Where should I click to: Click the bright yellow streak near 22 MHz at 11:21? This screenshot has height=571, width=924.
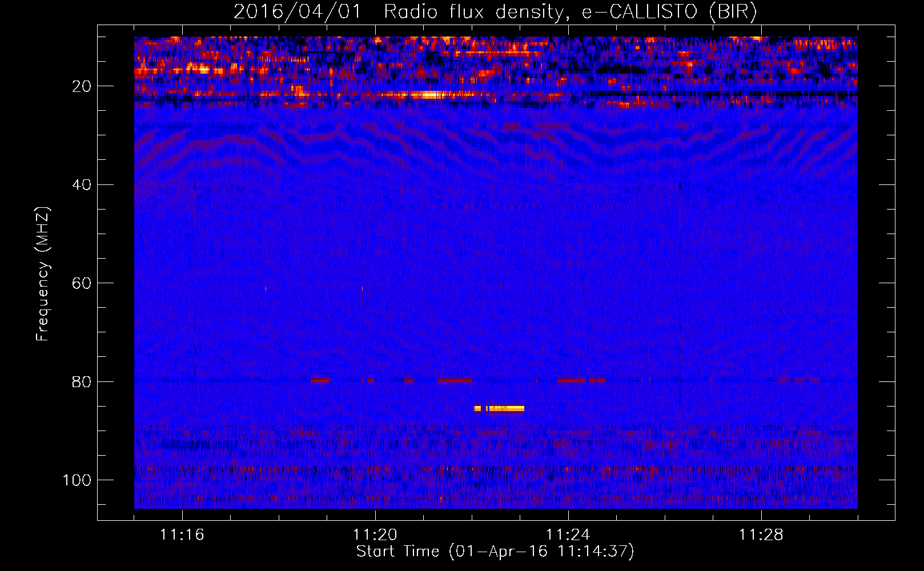429,95
